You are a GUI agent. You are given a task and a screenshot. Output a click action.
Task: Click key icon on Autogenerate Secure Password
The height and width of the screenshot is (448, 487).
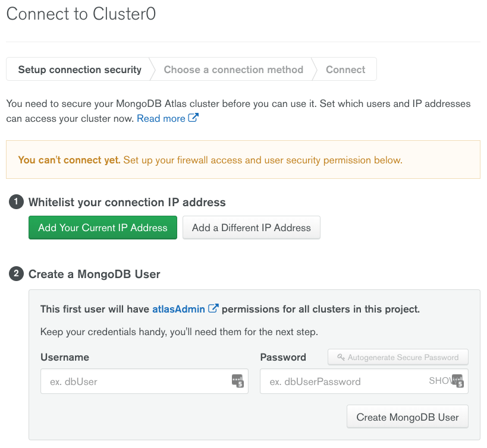coord(341,358)
